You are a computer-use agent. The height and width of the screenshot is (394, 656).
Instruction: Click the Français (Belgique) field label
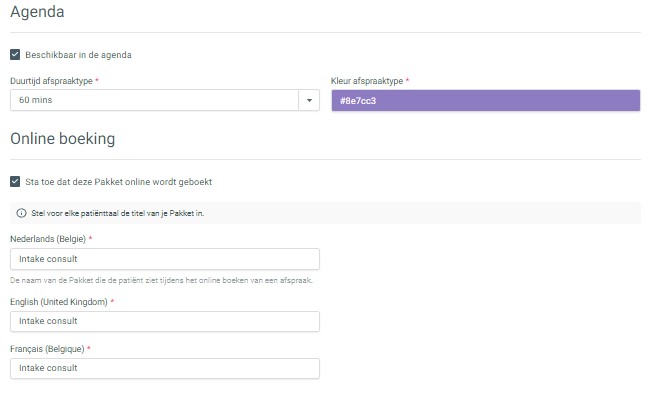47,349
